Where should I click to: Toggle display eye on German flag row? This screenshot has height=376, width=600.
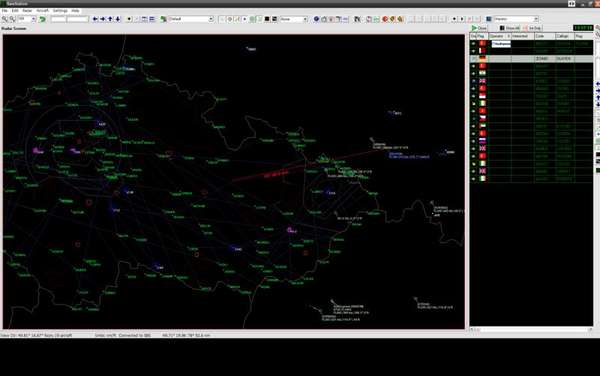(x=473, y=59)
